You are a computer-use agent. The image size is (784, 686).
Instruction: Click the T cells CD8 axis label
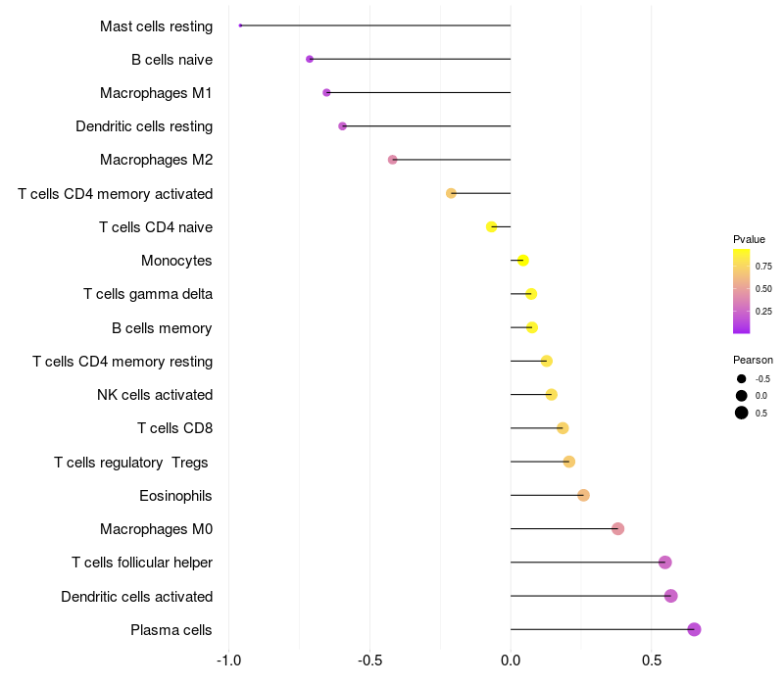tap(174, 428)
